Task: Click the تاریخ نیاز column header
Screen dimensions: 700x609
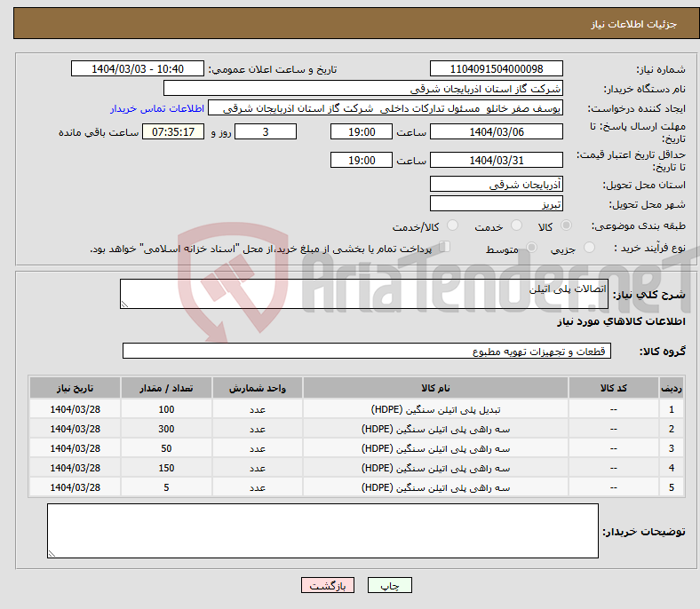Action: pyautogui.click(x=76, y=389)
